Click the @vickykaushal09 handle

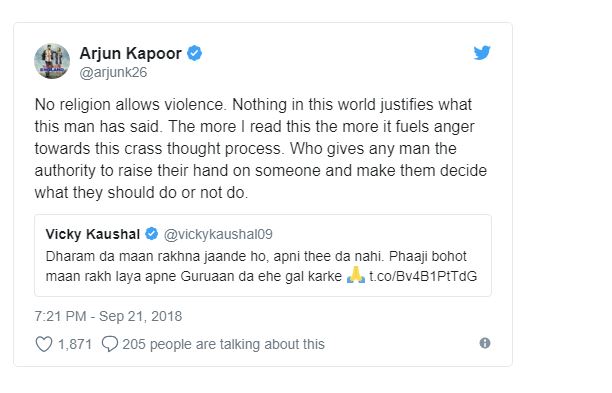pos(218,234)
